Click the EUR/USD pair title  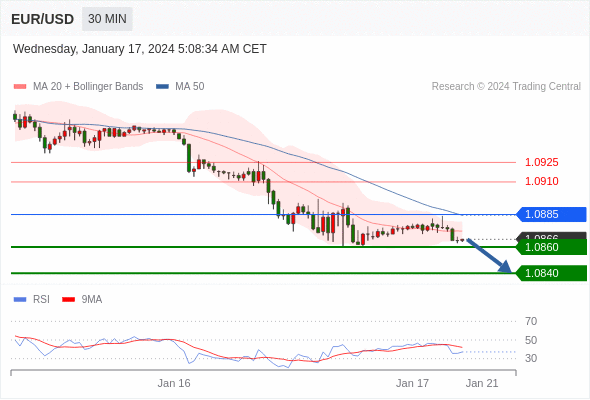pos(43,19)
